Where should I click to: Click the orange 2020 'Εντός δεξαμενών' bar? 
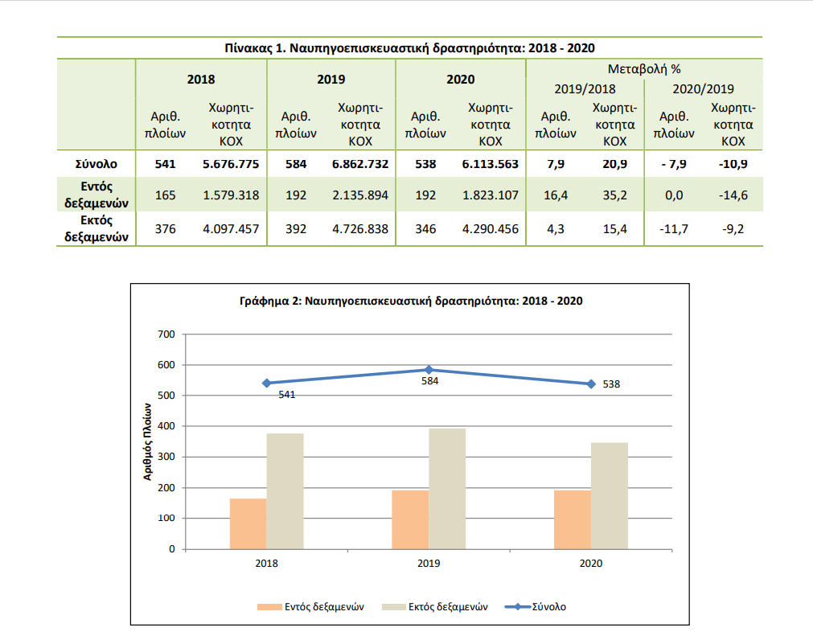click(x=573, y=519)
